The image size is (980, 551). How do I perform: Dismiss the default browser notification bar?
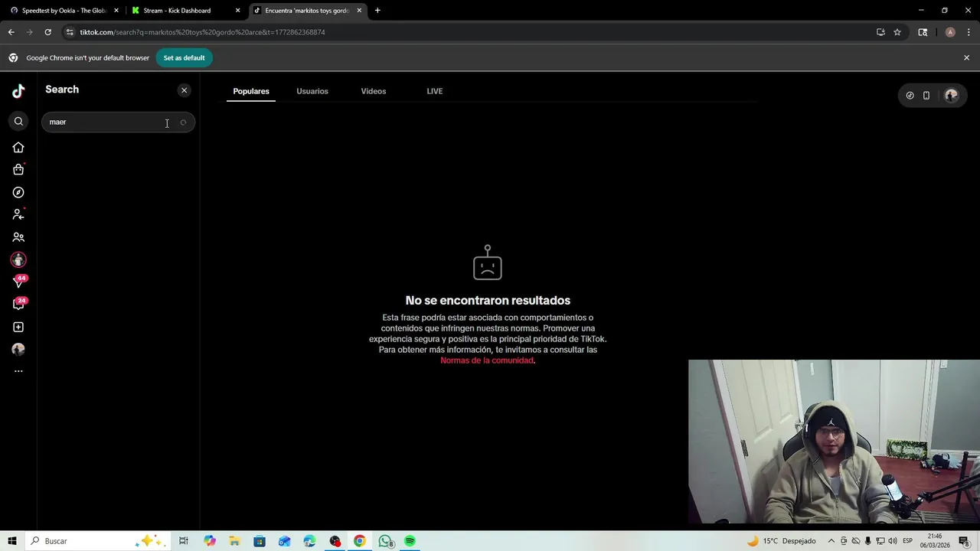tap(966, 58)
